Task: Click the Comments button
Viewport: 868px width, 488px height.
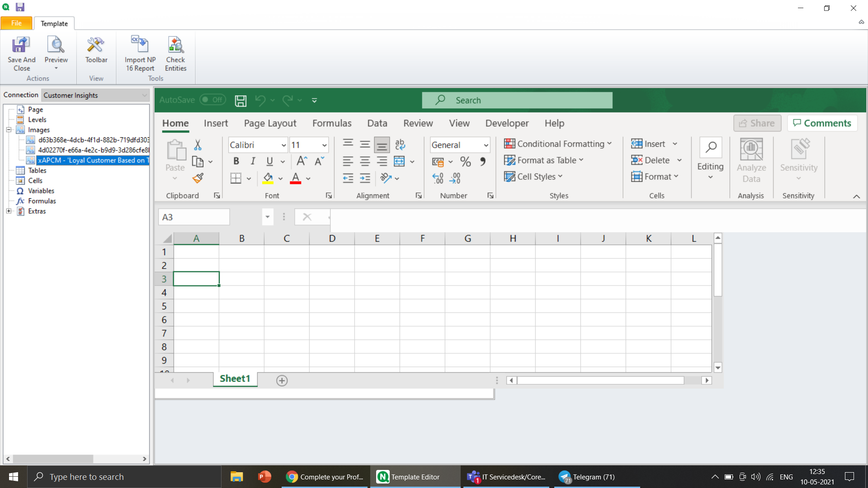Action: [x=822, y=123]
